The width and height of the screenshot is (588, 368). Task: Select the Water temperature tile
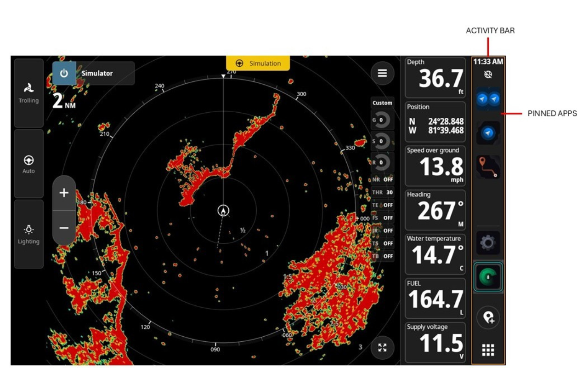coord(435,254)
